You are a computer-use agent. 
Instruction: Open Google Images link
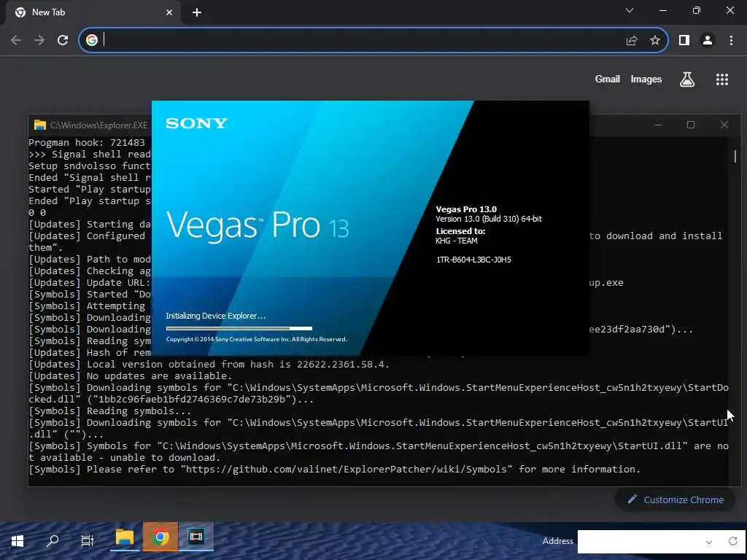(646, 79)
